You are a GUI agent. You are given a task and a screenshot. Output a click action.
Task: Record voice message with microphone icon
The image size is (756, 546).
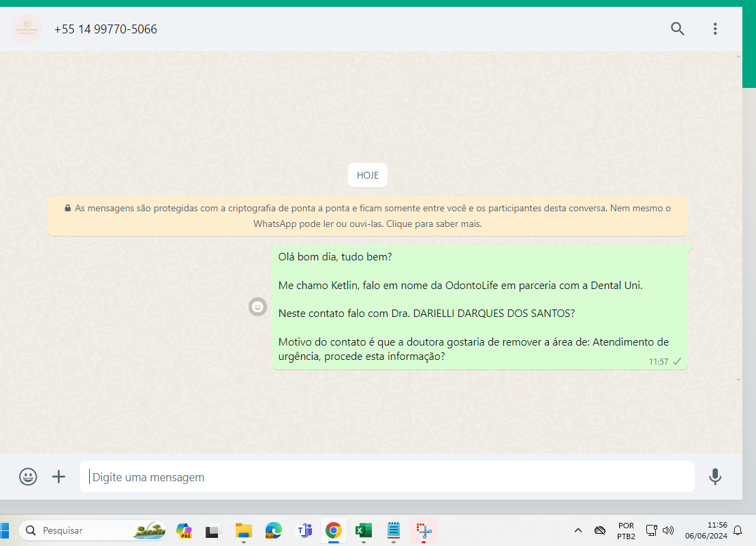715,476
